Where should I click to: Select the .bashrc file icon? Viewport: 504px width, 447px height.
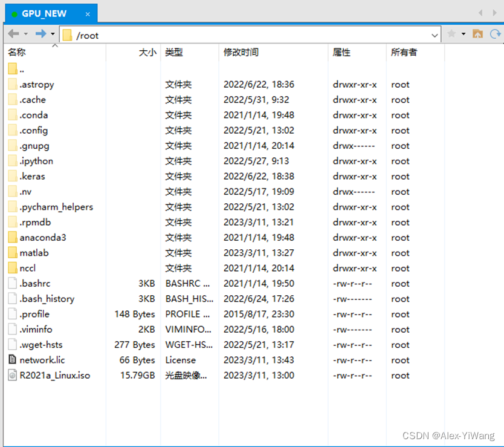[13, 283]
